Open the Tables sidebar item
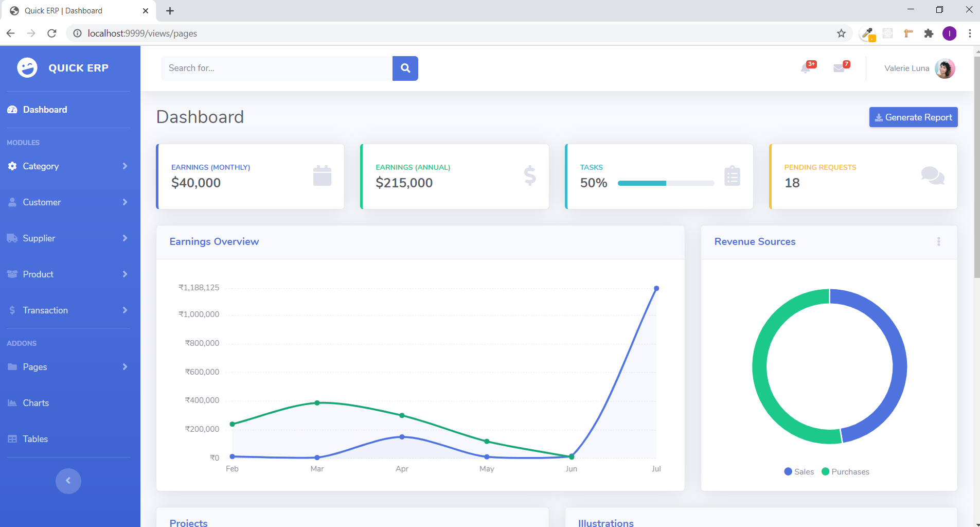The width and height of the screenshot is (980, 527). [35, 439]
